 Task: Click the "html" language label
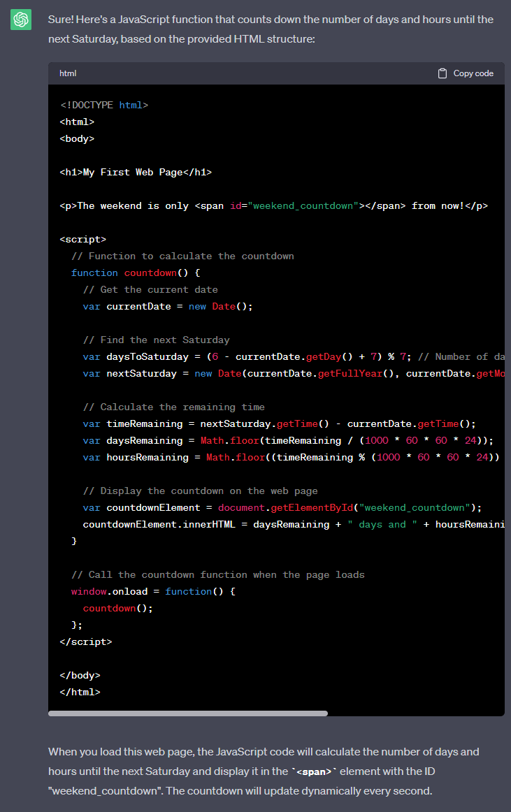(68, 73)
